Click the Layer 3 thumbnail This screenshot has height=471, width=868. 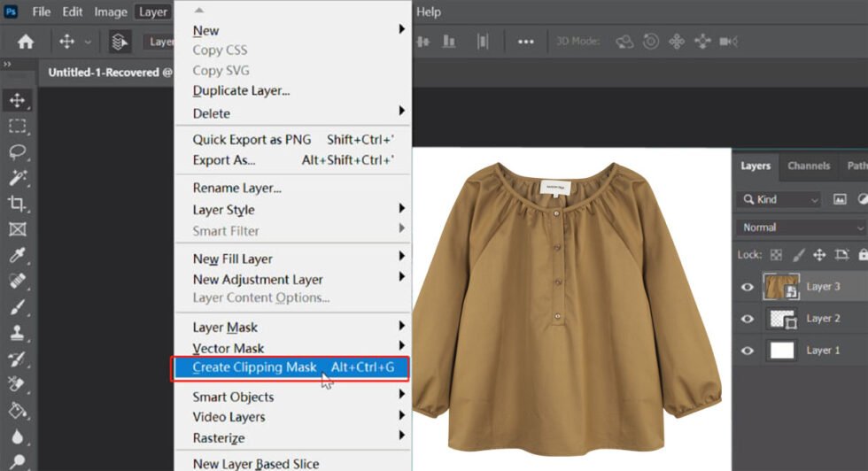point(781,287)
